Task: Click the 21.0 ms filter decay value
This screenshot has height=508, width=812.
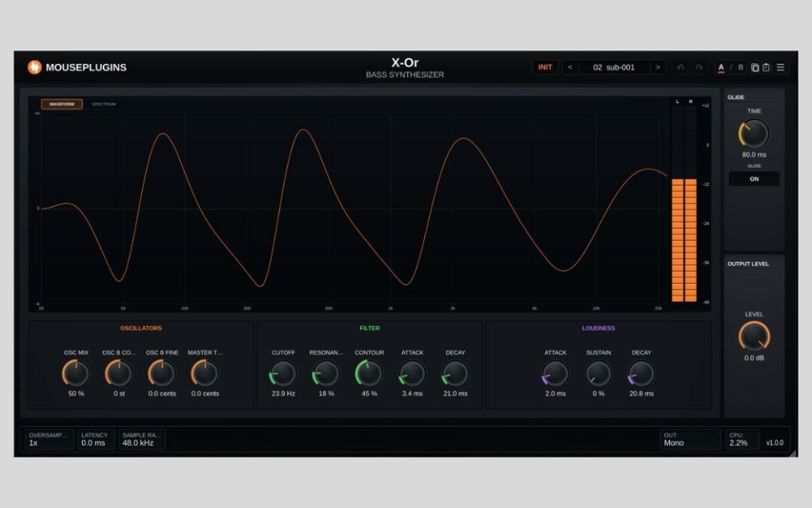Action: (x=455, y=394)
